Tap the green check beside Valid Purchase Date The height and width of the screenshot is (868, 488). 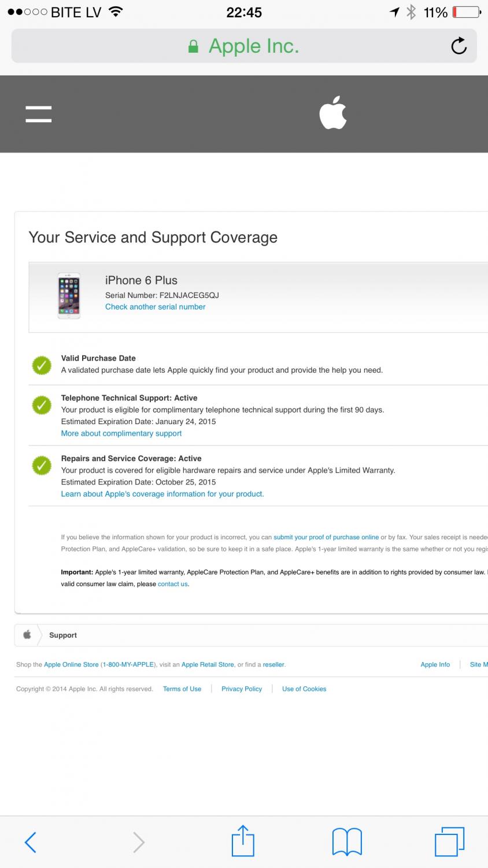[41, 365]
